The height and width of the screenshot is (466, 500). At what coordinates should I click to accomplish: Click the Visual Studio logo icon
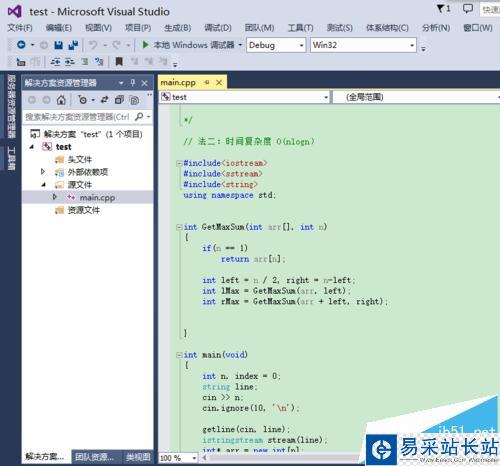tap(14, 12)
